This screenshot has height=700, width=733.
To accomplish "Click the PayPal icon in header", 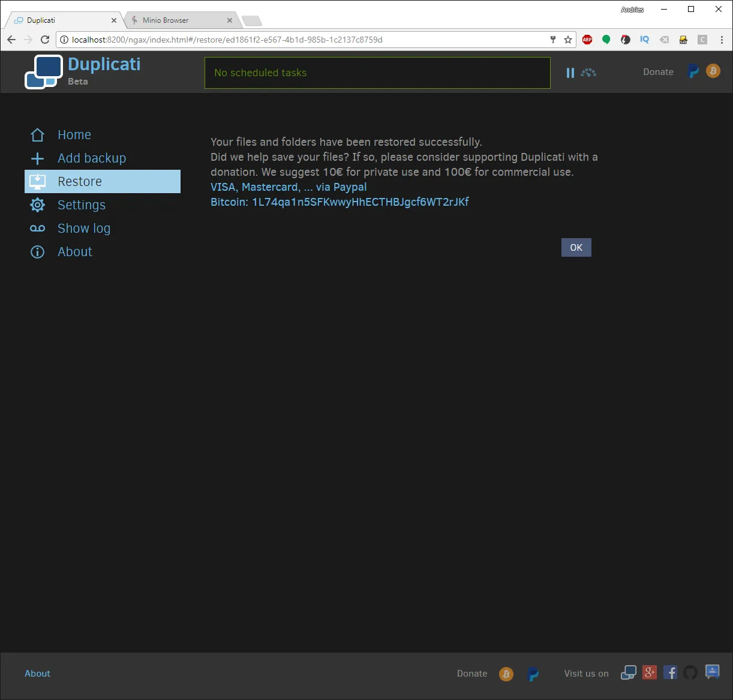I will coord(693,72).
